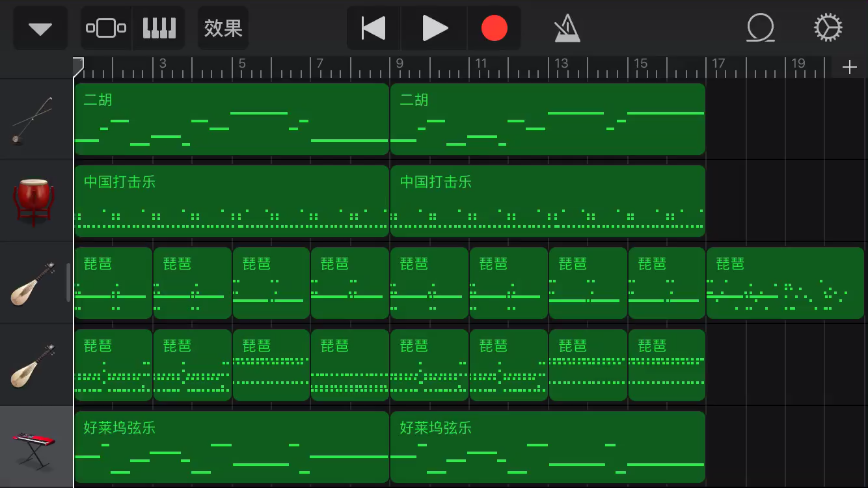Viewport: 868px width, 488px height.
Task: Select first 好莱坞弦乐 region
Action: [232, 447]
